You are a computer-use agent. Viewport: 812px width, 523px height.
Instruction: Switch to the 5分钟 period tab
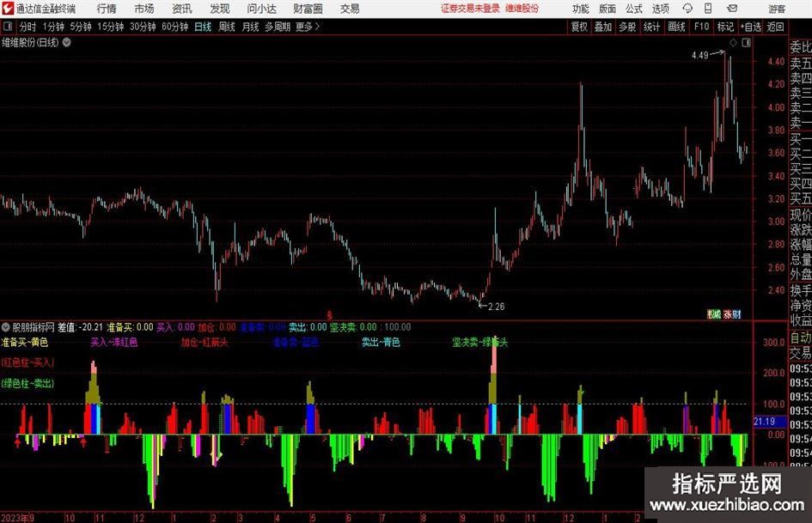(81, 27)
